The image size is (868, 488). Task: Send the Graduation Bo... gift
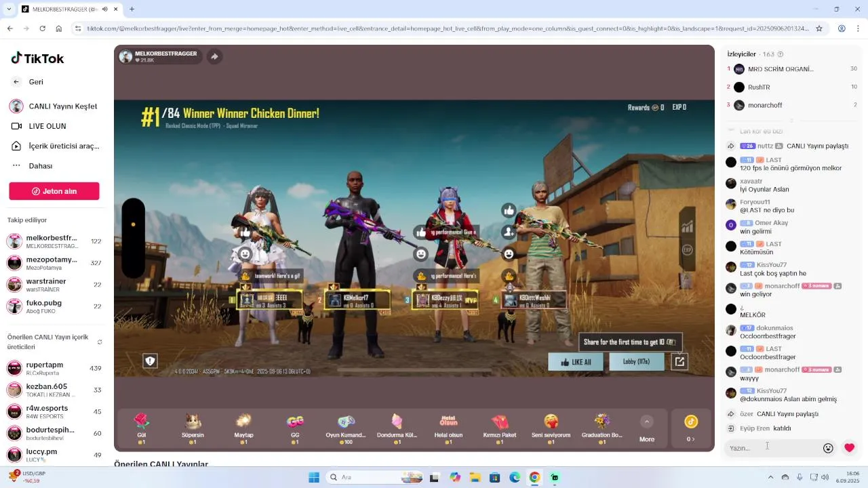tap(602, 428)
